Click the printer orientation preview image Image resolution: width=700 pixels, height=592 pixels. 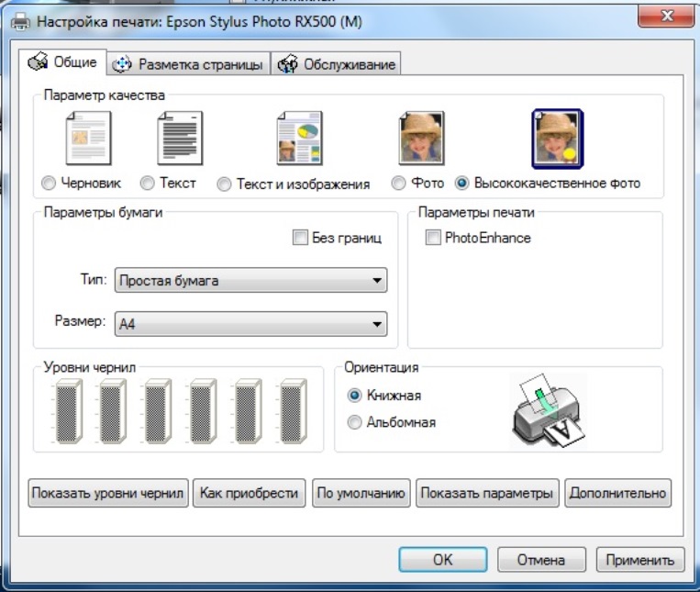click(549, 411)
